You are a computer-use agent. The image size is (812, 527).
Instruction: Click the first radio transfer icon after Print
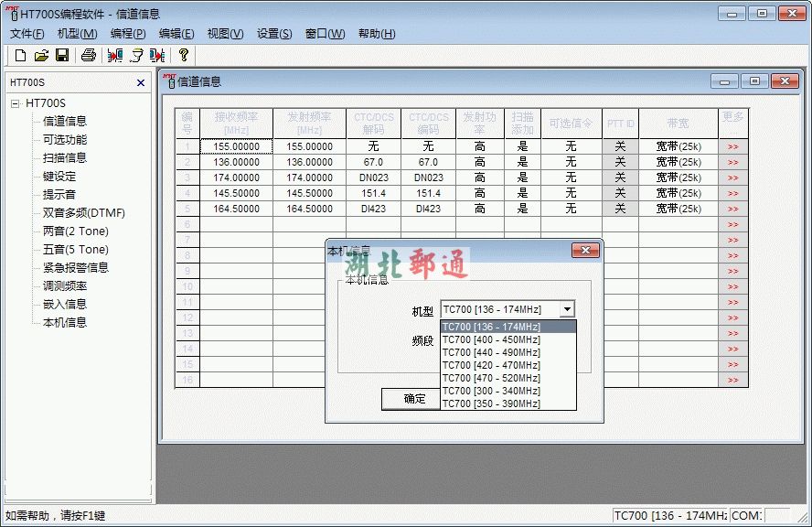click(x=115, y=56)
